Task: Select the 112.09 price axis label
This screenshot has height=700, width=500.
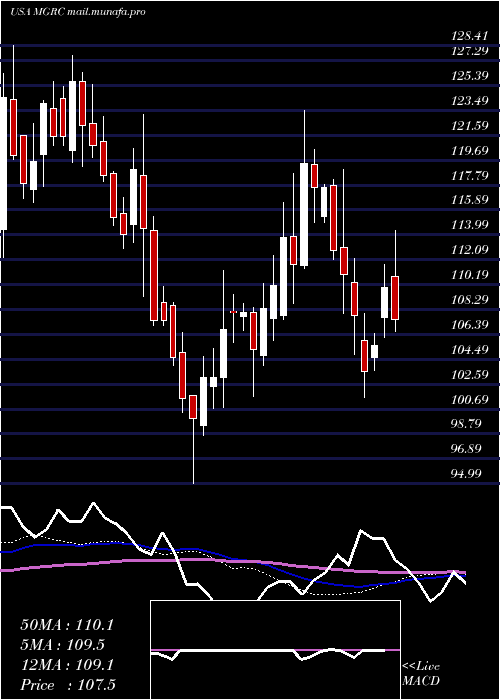Action: click(468, 250)
